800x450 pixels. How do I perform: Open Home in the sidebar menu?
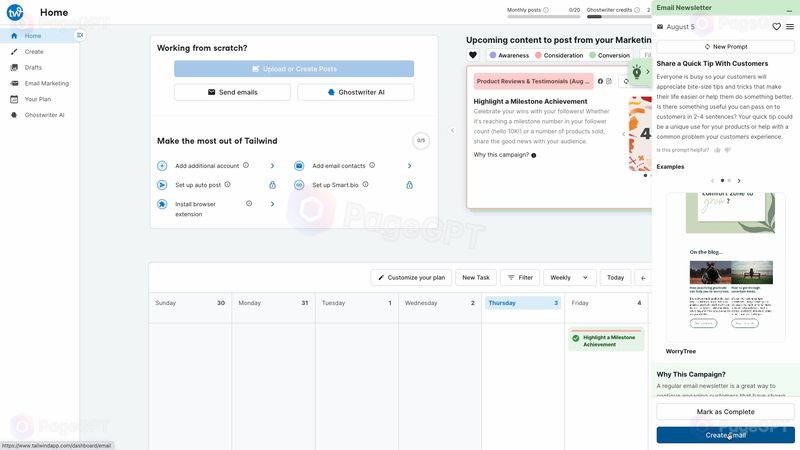point(40,36)
